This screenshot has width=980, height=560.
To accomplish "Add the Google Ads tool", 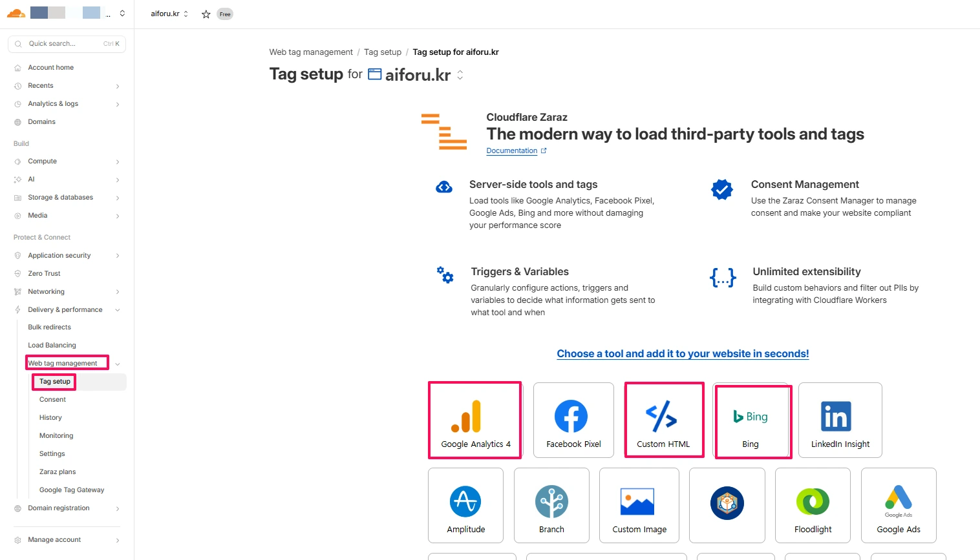I will (898, 505).
